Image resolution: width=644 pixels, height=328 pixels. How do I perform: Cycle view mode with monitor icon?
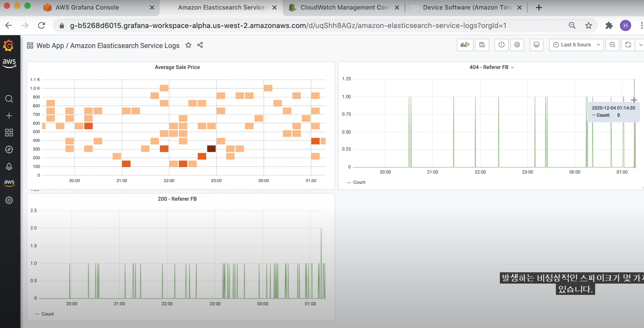(537, 45)
